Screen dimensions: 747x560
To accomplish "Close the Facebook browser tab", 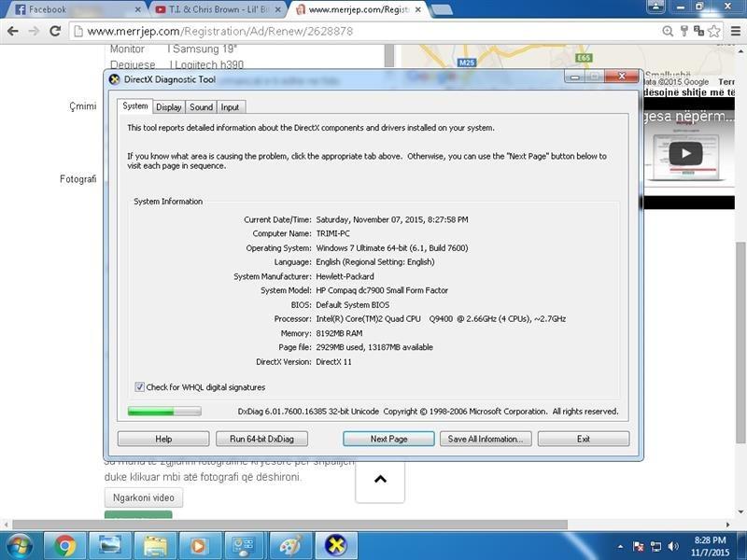I will (x=137, y=9).
